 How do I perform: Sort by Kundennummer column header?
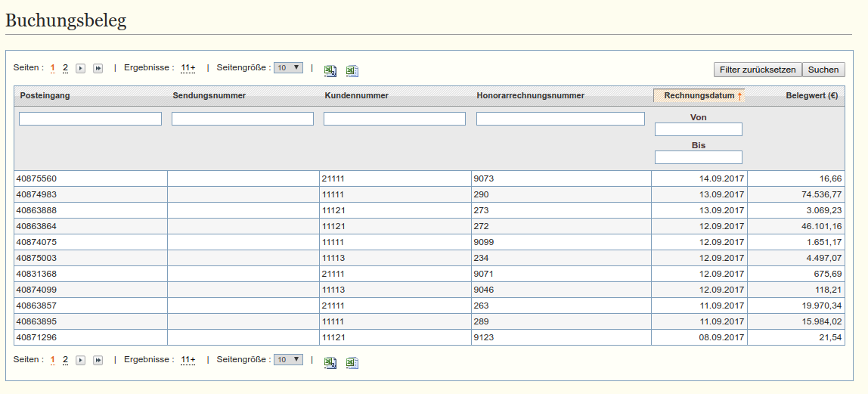tap(357, 96)
